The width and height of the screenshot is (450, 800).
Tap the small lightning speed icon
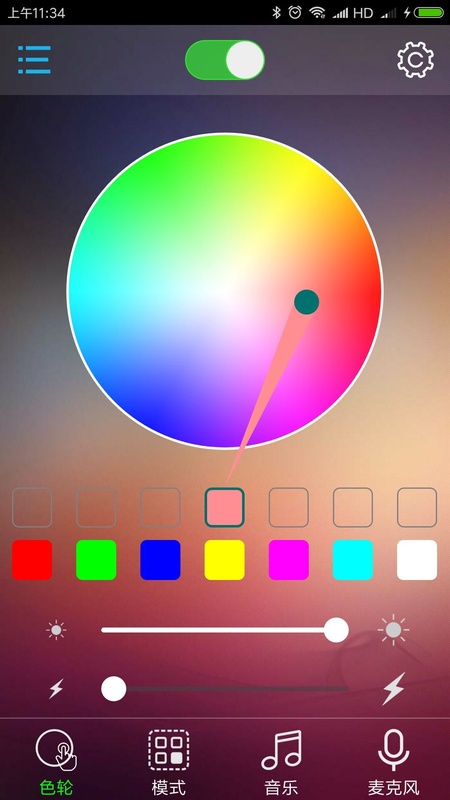pyautogui.click(x=56, y=689)
